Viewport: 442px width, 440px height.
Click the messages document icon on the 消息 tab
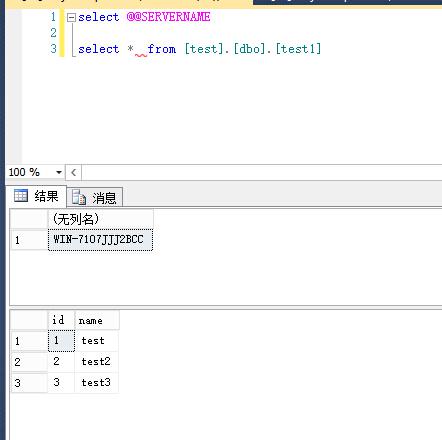coord(79,197)
